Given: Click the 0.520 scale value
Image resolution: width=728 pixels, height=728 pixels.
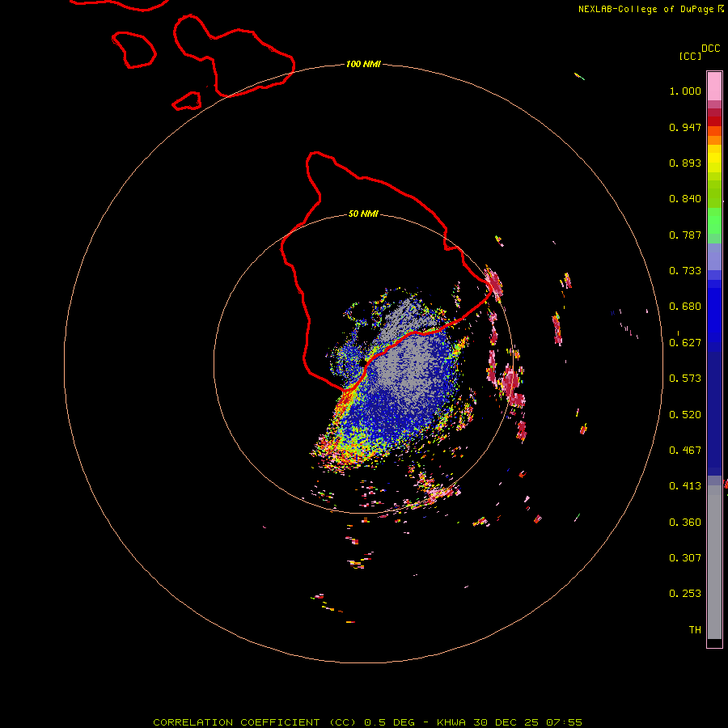Looking at the screenshot, I should [685, 415].
